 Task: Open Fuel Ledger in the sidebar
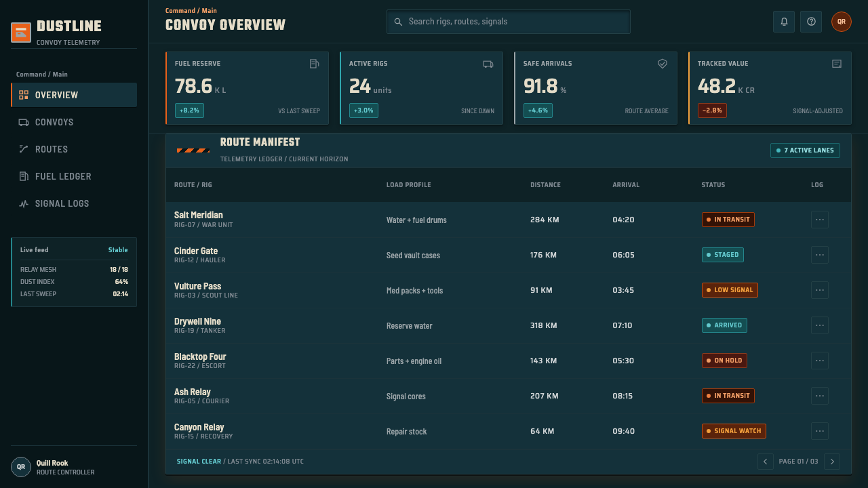pyautogui.click(x=74, y=176)
